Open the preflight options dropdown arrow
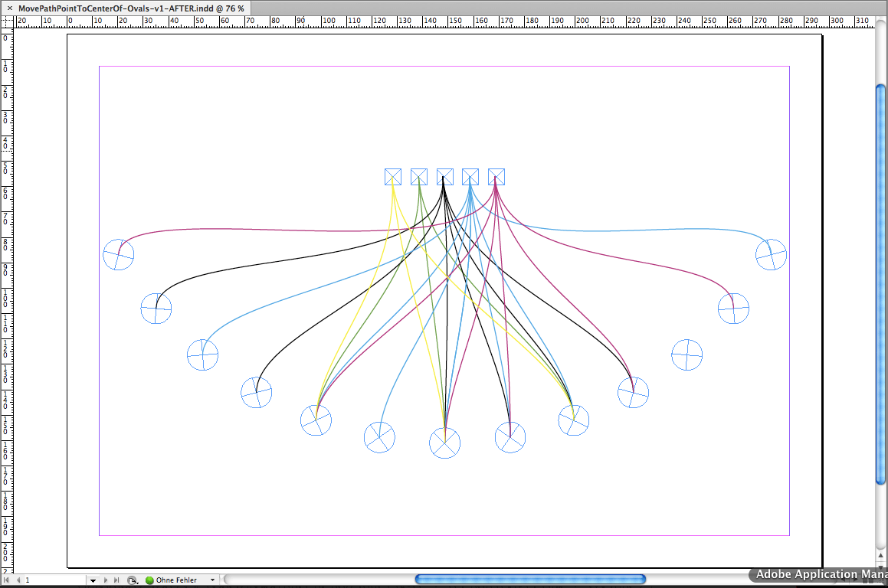This screenshot has width=888, height=588. pos(212,580)
